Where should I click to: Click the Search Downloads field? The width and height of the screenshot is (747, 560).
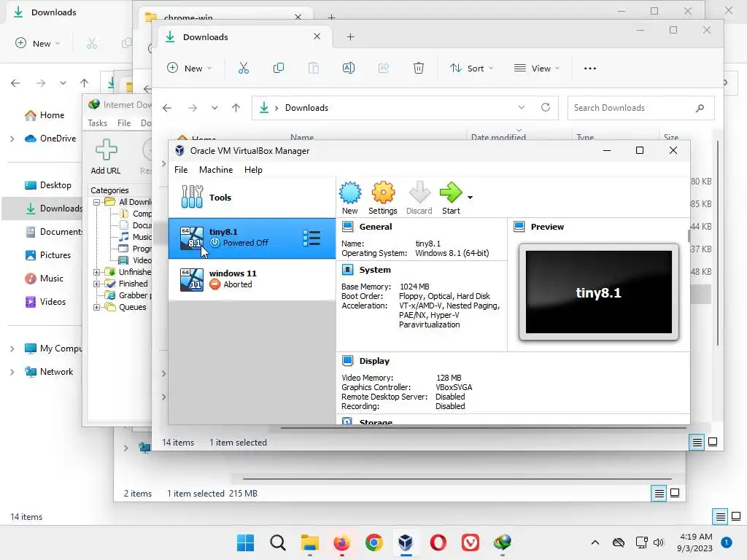click(x=640, y=108)
